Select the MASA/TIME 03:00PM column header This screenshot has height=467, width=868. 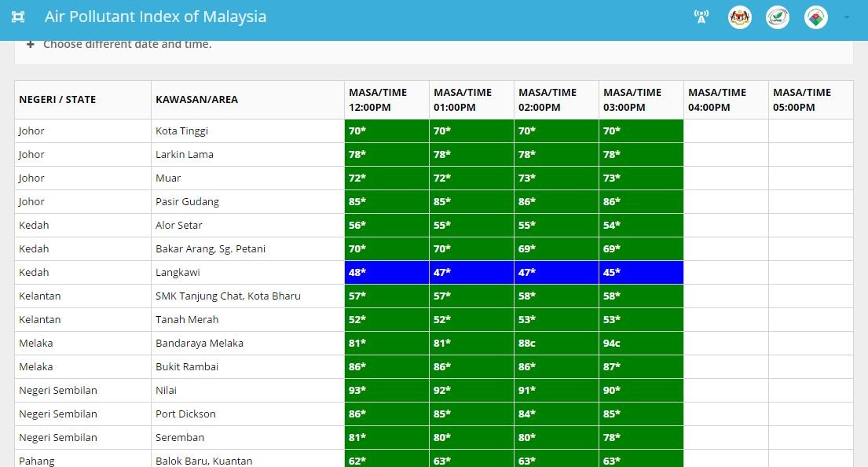pyautogui.click(x=641, y=100)
